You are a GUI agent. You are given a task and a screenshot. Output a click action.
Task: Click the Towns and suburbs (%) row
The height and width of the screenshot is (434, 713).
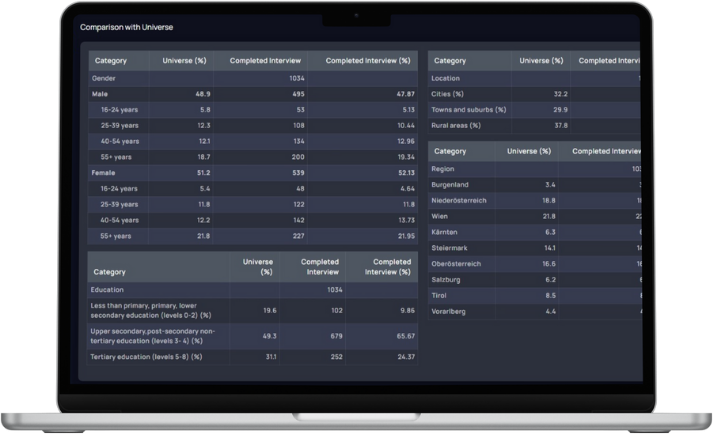click(469, 109)
